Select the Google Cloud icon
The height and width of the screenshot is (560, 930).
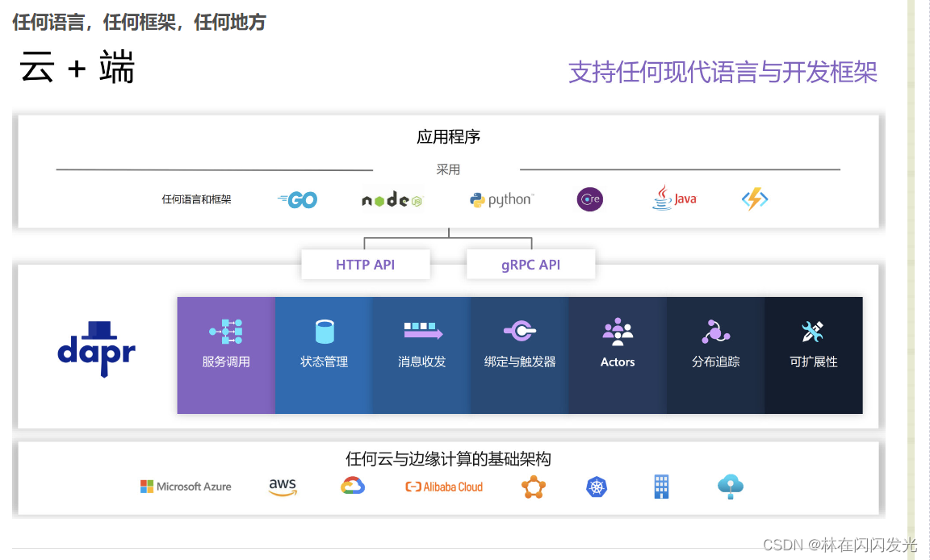pyautogui.click(x=351, y=486)
